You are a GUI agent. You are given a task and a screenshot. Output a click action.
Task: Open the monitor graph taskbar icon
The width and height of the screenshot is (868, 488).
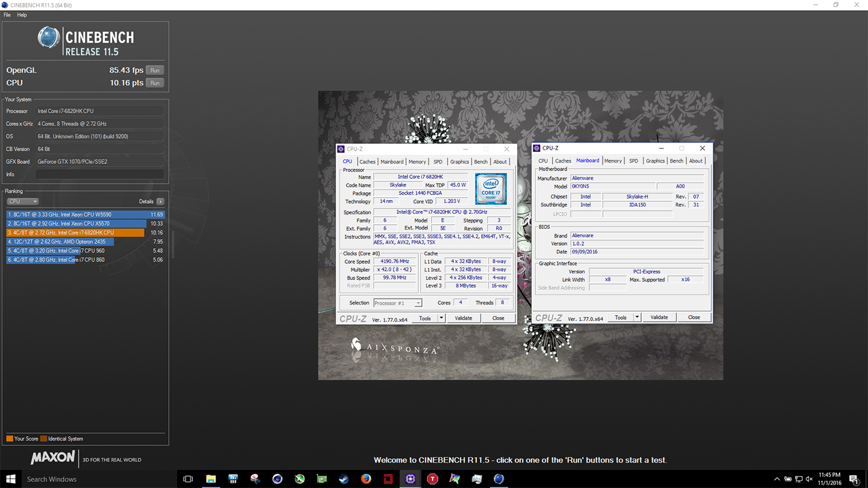(x=477, y=479)
